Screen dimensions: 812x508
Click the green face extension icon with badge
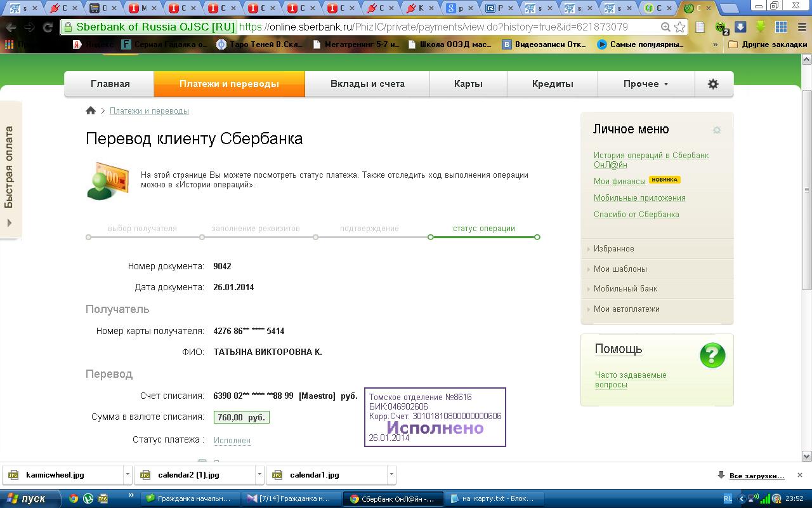pyautogui.click(x=721, y=28)
